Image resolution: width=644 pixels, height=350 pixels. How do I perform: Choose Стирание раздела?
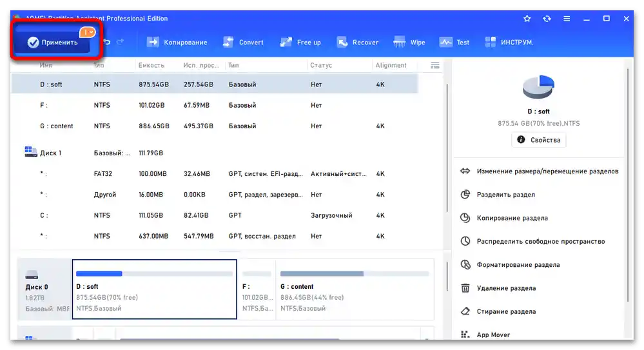[x=498, y=312]
